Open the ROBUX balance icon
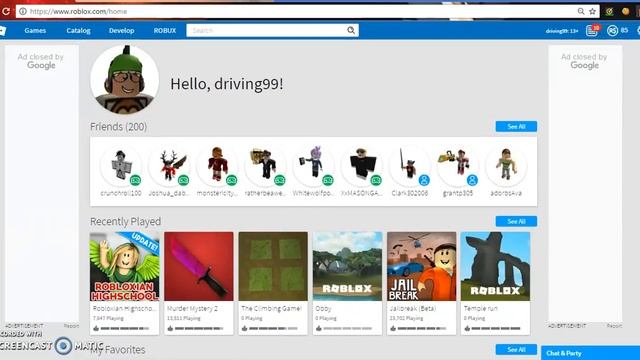Screen dimensions: 640x360 pos(612,31)
